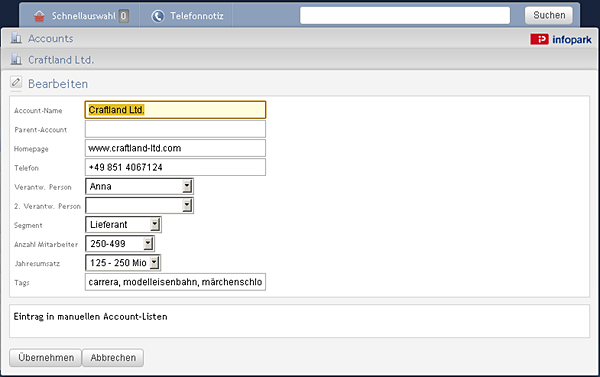
Task: Click the Schnellauswahl counter badge showing 0
Action: coord(123,16)
